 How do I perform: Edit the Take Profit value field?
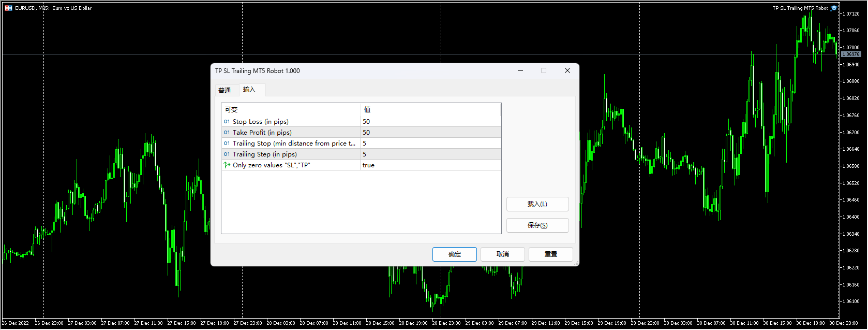[430, 133]
